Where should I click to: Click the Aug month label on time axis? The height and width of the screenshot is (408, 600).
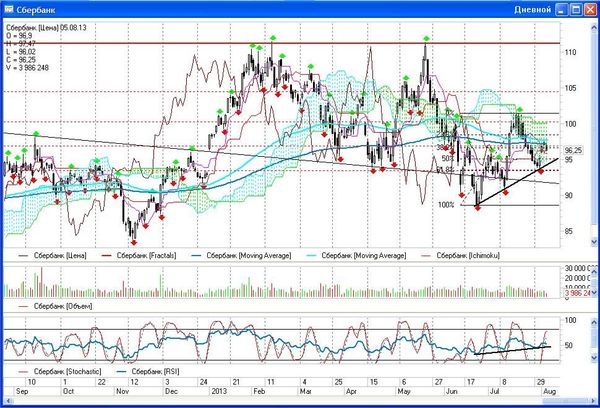click(x=549, y=391)
